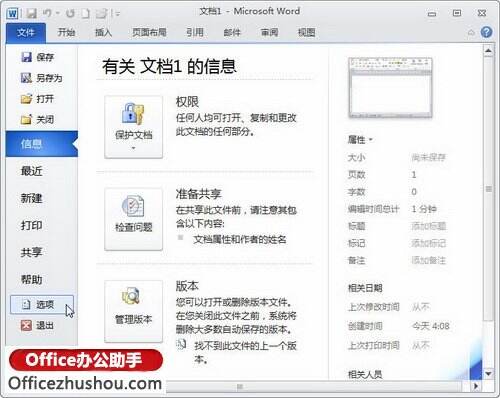The width and height of the screenshot is (500, 398).
Task: Click 关闭 in the backstage menu
Action: (x=37, y=119)
